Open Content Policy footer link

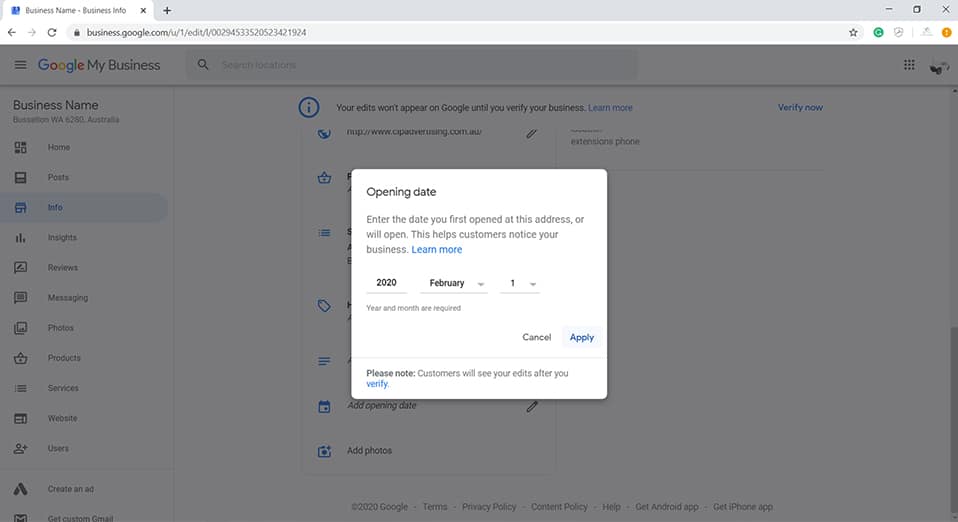559,507
